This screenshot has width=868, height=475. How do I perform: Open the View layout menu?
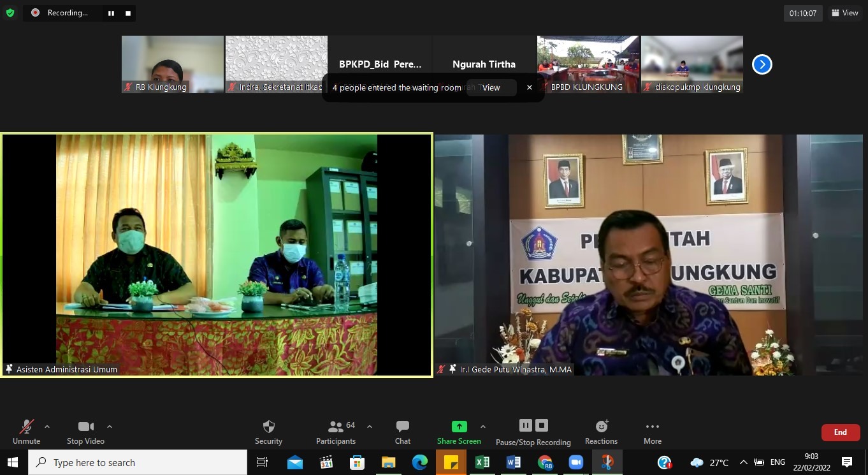tap(844, 13)
